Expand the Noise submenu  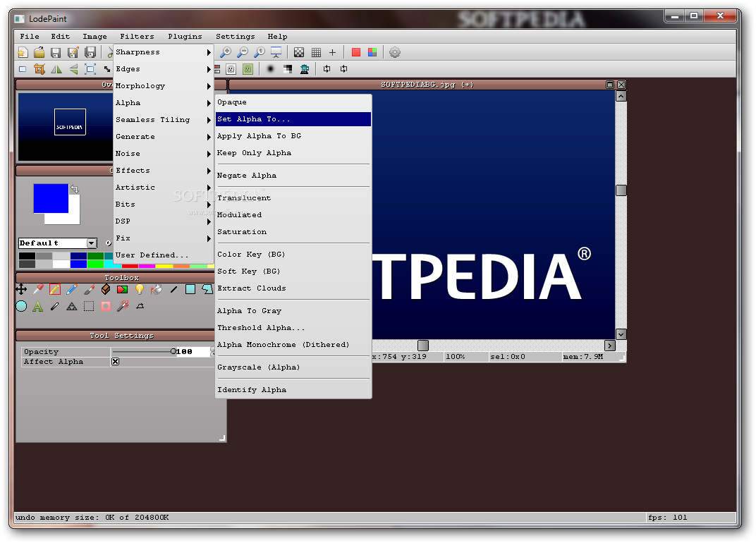pos(164,153)
